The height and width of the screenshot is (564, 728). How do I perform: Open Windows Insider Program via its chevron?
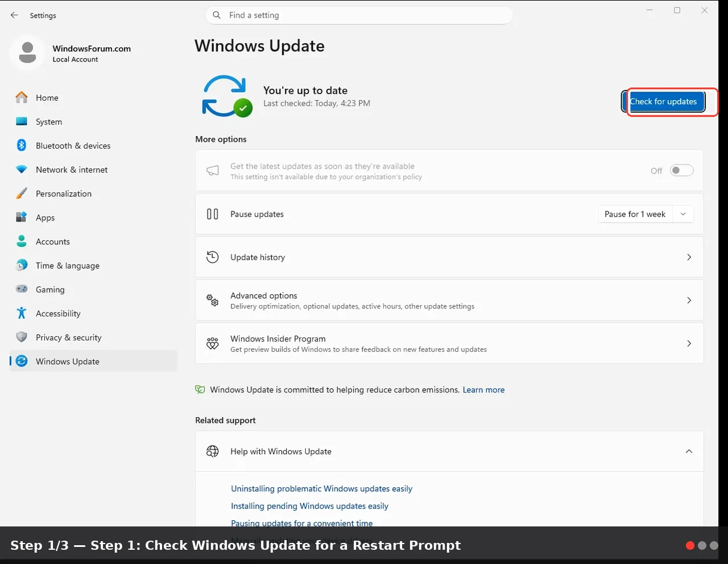[689, 343]
